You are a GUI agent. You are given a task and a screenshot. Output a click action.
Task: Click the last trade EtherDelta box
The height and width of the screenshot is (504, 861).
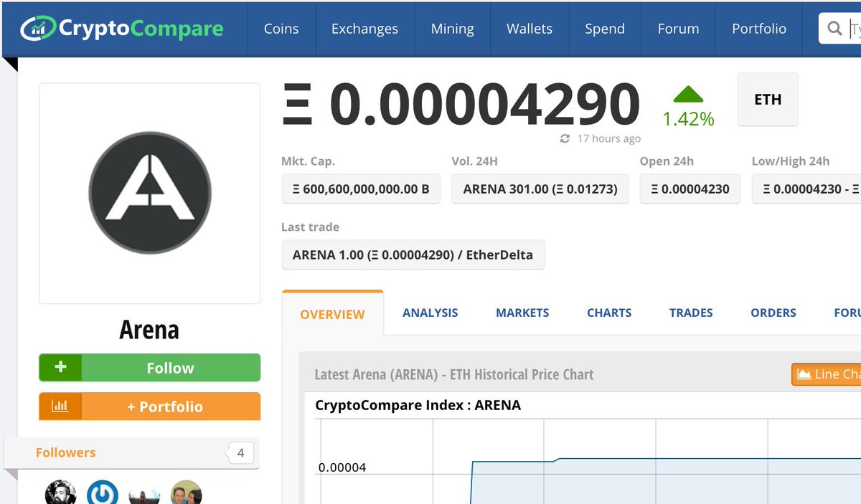pos(413,255)
